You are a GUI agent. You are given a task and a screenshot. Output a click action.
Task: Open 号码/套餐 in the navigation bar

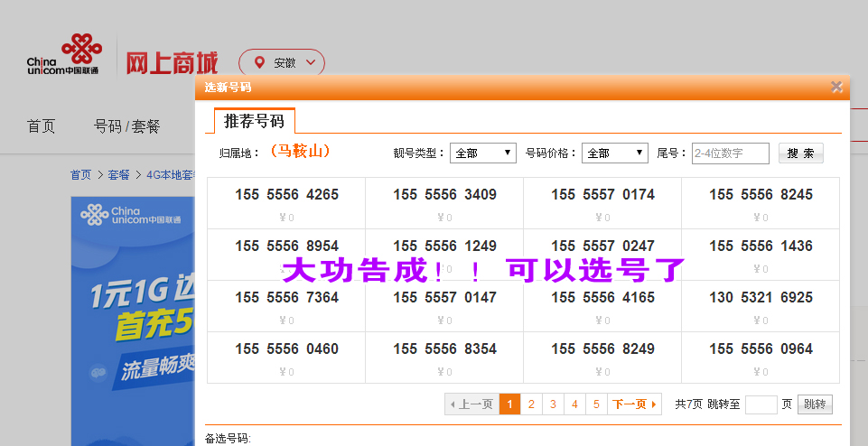[x=126, y=126]
